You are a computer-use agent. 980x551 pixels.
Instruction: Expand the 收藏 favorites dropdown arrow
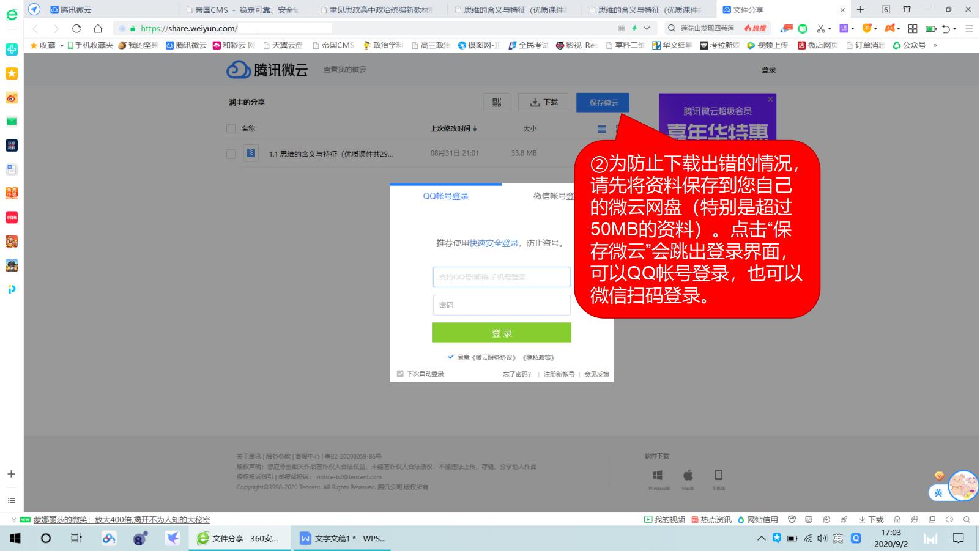[62, 46]
